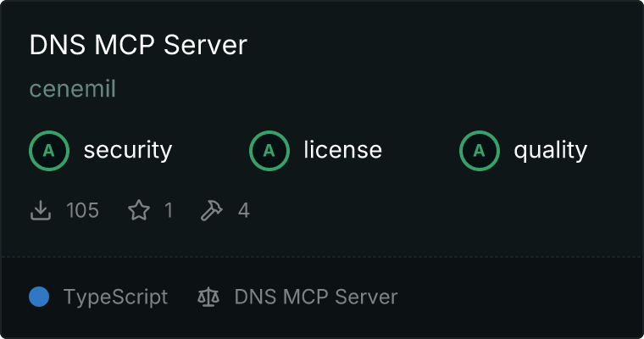644x339 pixels.
Task: Click the hammer tools icon
Action: point(211,210)
